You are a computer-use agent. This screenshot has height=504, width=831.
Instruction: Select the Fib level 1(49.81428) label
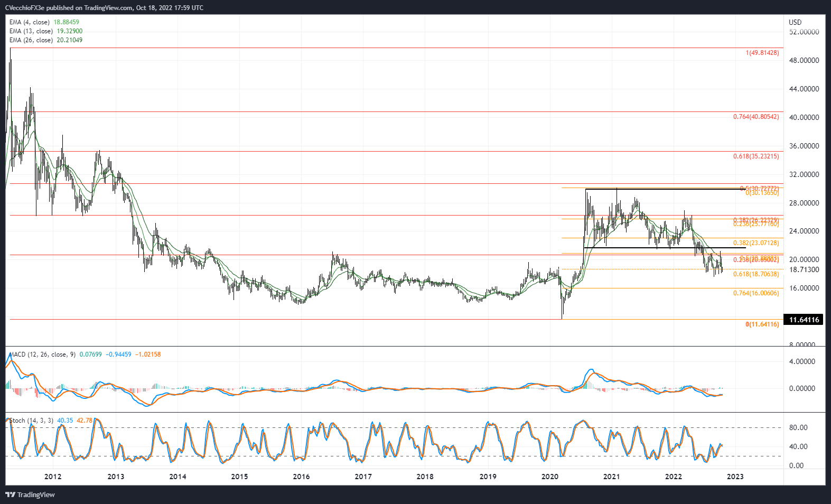762,53
